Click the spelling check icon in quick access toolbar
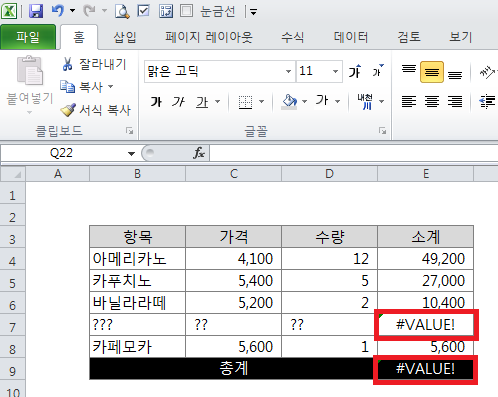The height and width of the screenshot is (397, 498). [144, 11]
